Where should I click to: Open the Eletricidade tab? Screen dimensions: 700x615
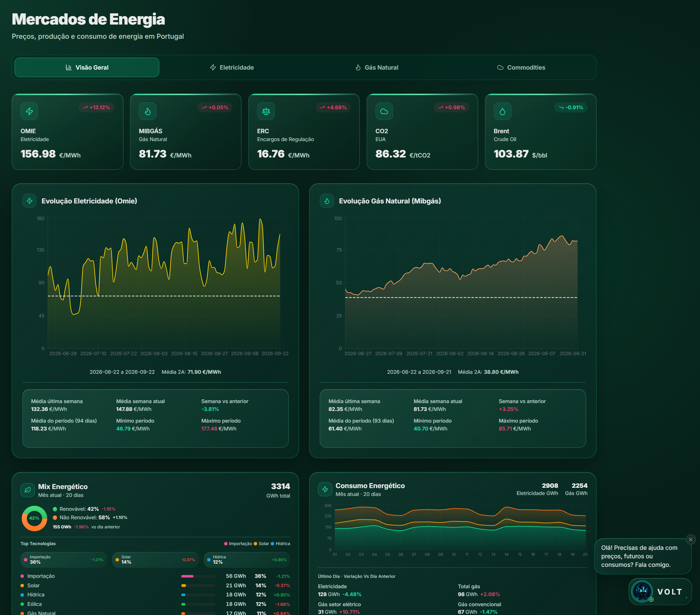(232, 67)
